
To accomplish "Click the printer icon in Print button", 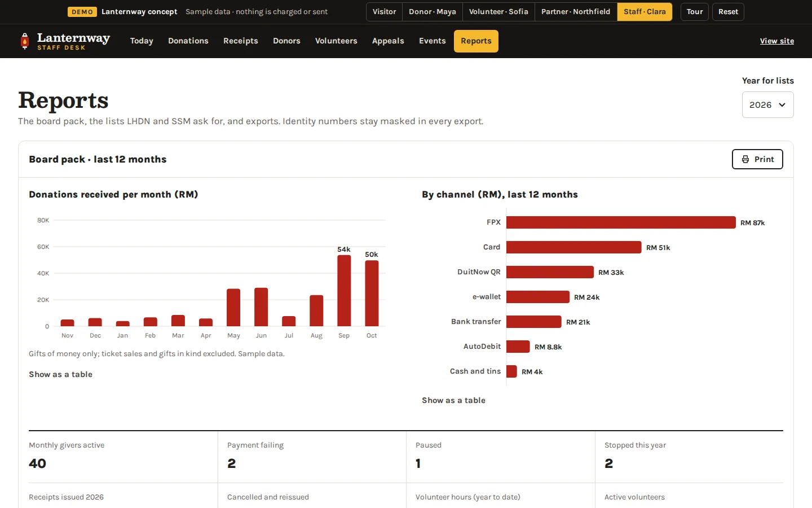I will pos(745,159).
